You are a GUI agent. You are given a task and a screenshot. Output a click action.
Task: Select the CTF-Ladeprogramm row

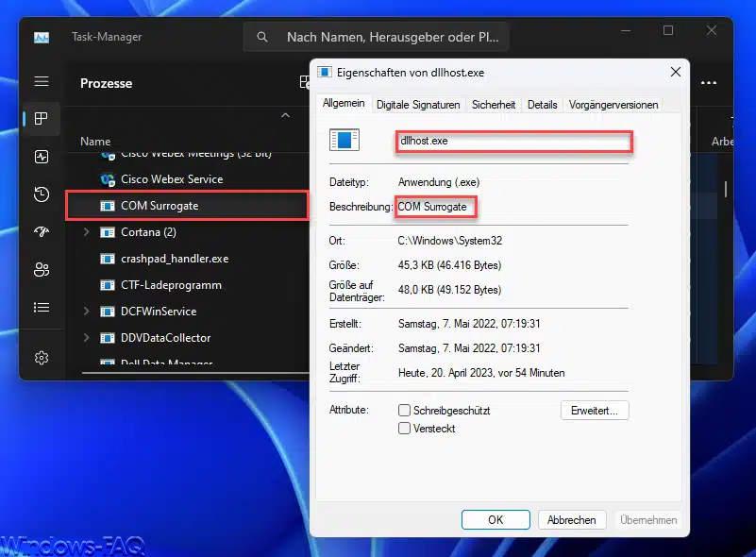point(187,285)
